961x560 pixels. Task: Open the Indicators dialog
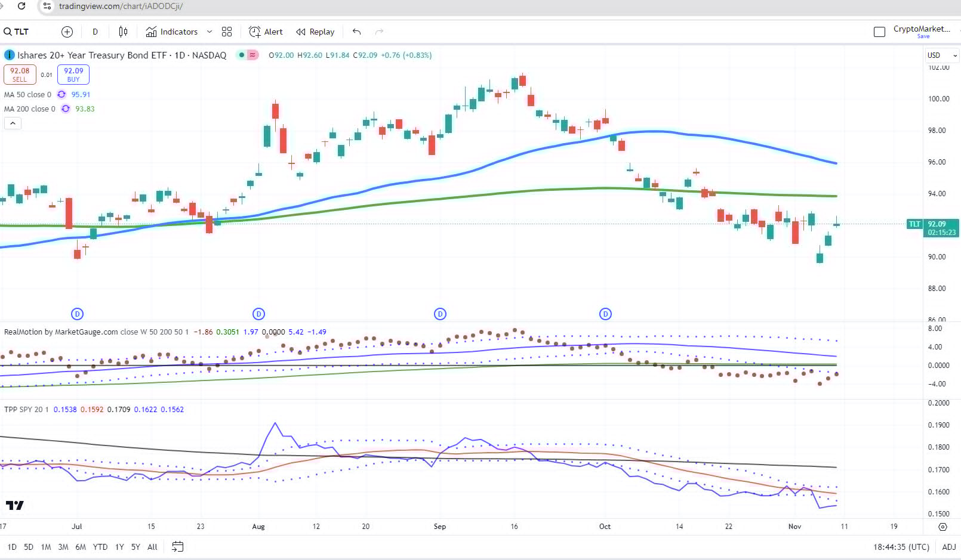click(172, 32)
